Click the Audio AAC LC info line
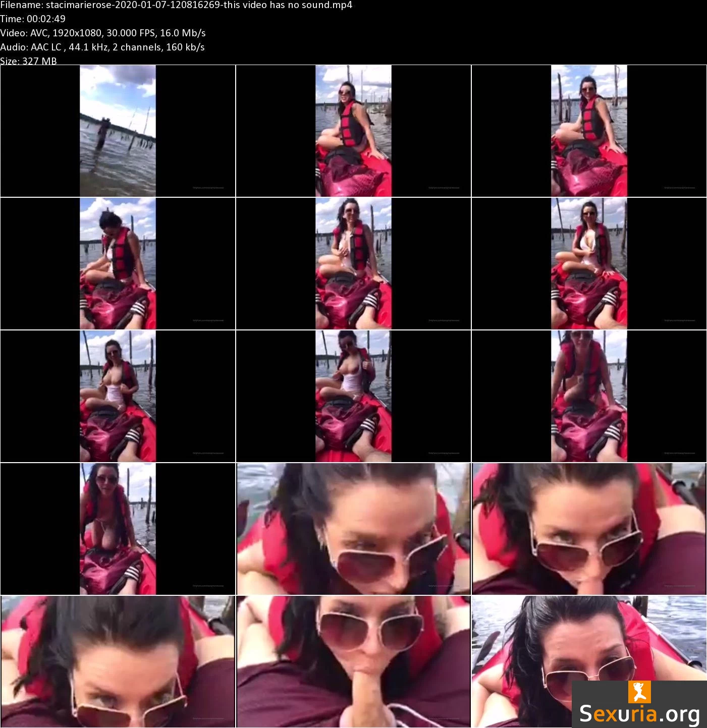This screenshot has width=707, height=728. point(102,47)
